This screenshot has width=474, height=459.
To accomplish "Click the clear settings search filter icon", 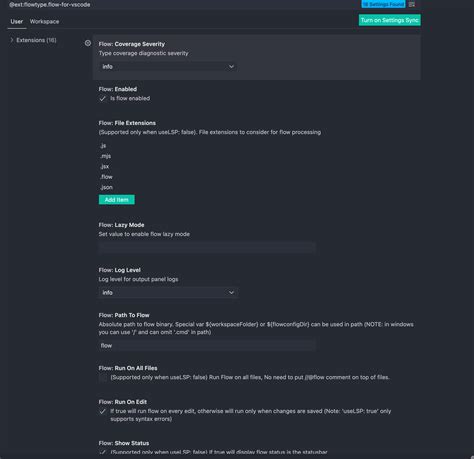I will (412, 4).
